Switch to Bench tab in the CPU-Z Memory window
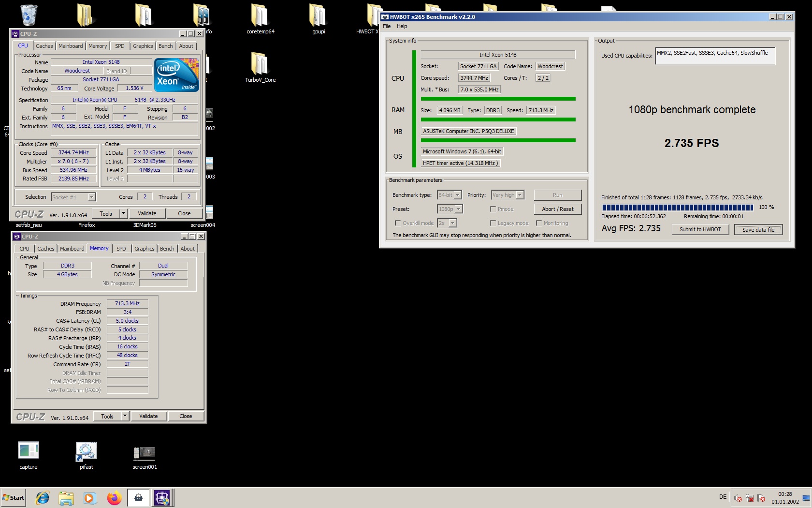 [167, 249]
